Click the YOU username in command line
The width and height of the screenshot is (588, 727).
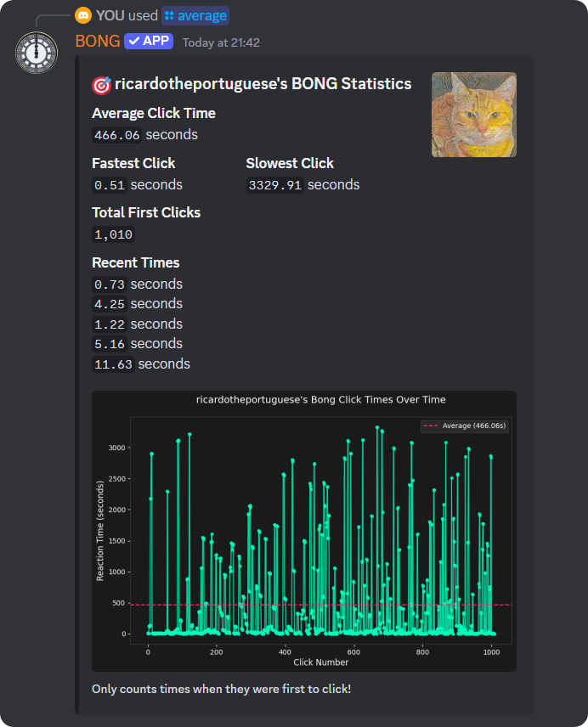(110, 15)
